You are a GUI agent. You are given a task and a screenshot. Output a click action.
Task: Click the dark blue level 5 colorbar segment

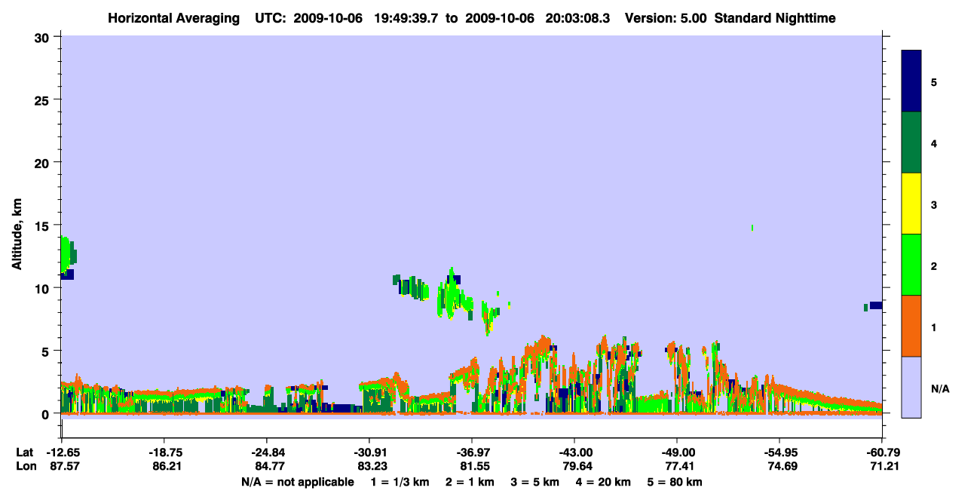911,81
